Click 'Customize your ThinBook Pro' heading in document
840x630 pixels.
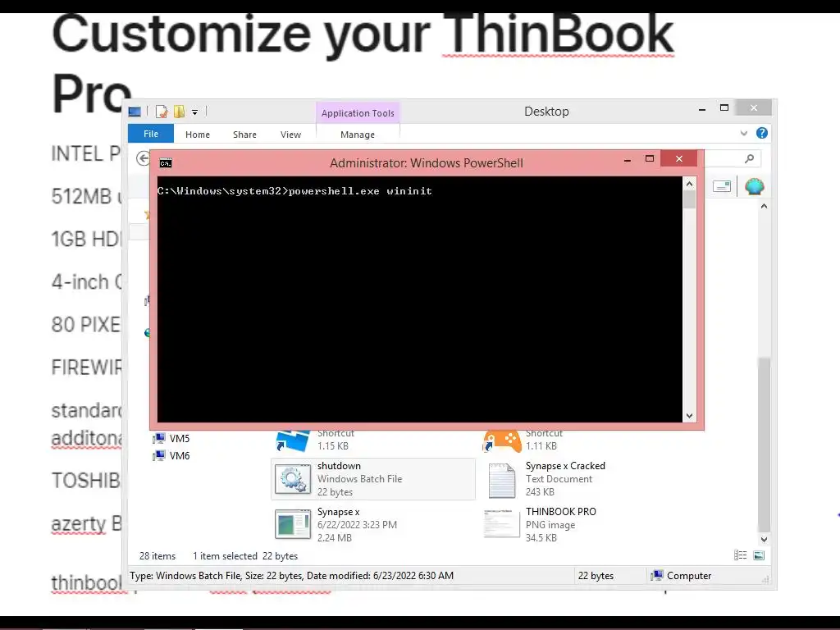coord(362,62)
